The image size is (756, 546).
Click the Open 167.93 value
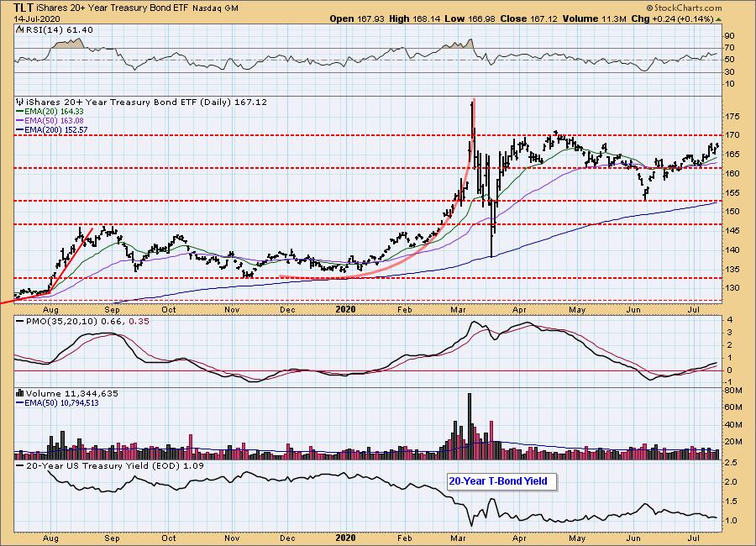[357, 18]
